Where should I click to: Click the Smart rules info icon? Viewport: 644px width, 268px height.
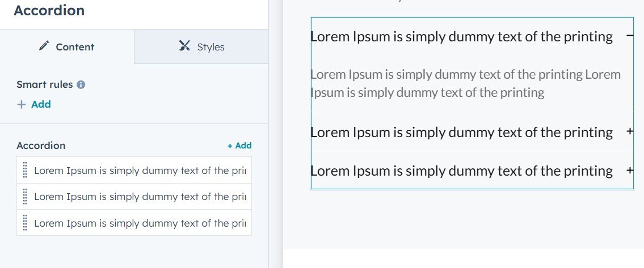point(81,84)
